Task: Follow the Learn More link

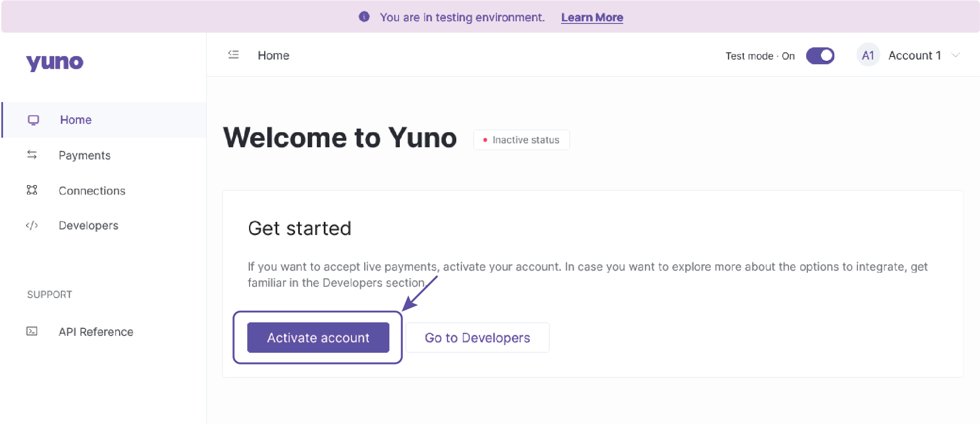Action: [592, 17]
